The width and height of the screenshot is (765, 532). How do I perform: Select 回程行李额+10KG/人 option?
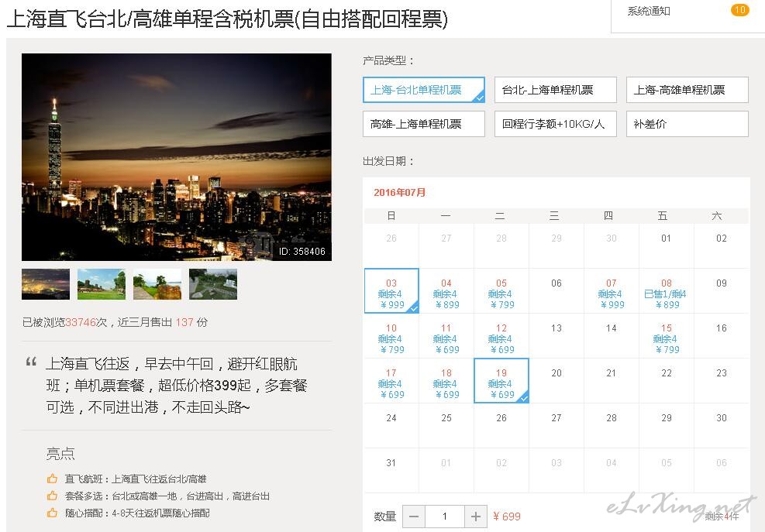click(556, 124)
